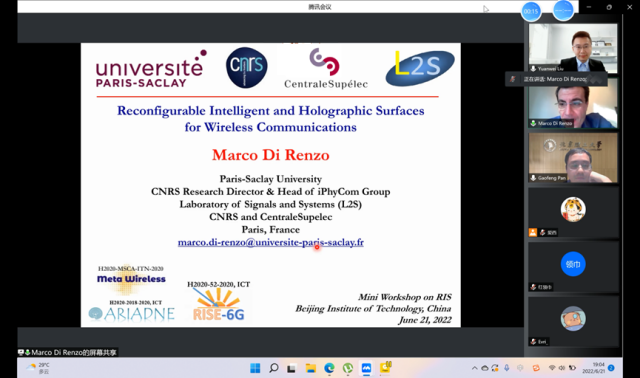The image size is (640, 378).
Task: Open the Tencent Meeting taskbar icon
Action: tap(366, 368)
